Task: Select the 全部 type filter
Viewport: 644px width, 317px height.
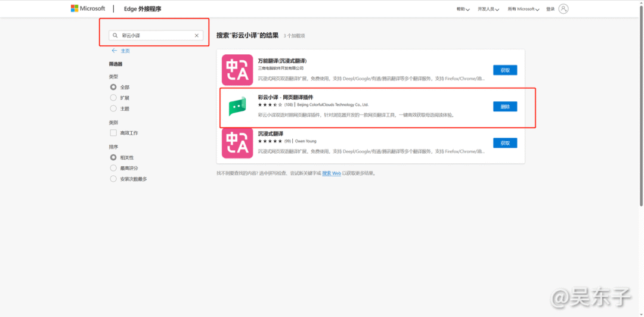Action: (113, 87)
